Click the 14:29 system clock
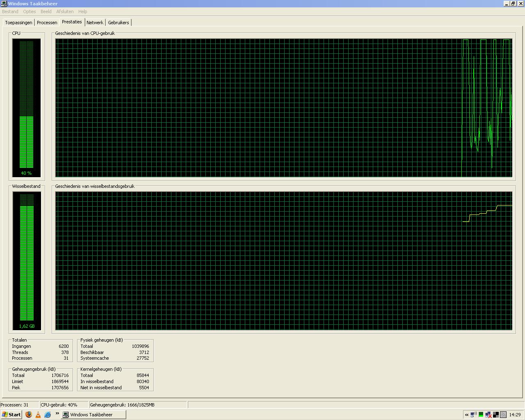525x420 pixels. tap(515, 415)
